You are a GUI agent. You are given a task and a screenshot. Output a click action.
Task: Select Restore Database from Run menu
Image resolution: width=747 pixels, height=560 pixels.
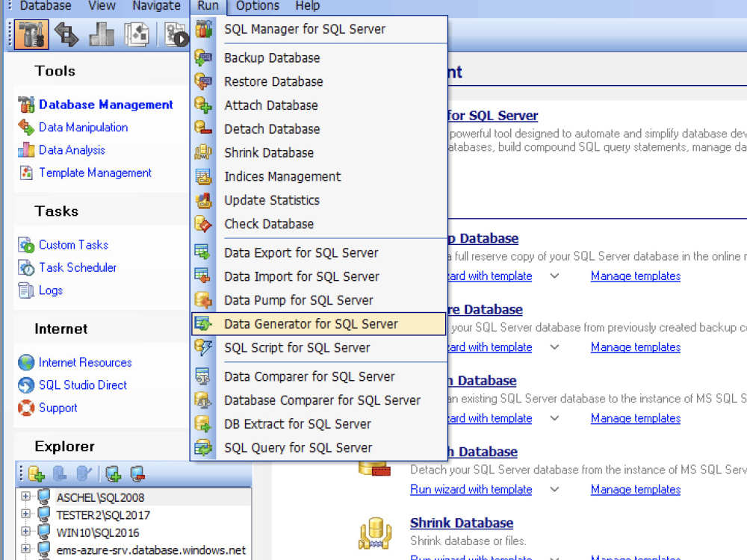(319, 81)
